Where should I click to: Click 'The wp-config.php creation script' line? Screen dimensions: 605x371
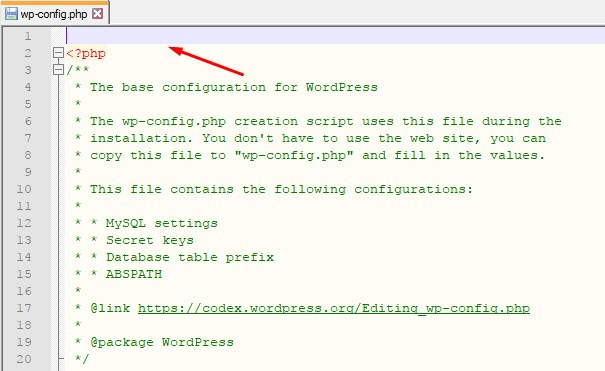click(x=326, y=121)
